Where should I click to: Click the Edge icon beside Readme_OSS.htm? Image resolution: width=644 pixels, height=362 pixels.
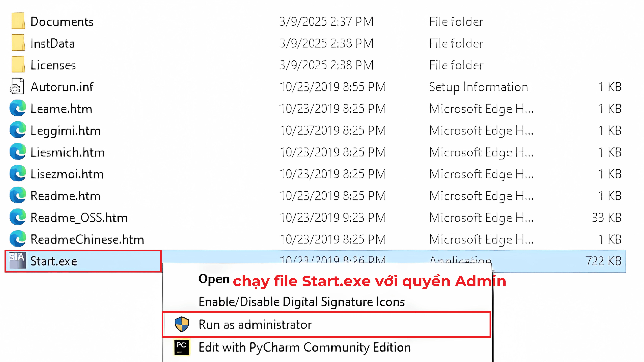18,217
